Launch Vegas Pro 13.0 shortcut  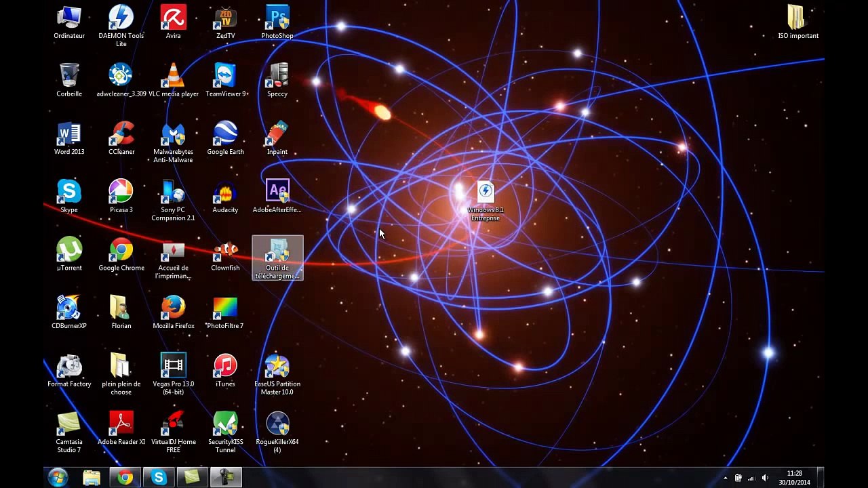tap(173, 375)
